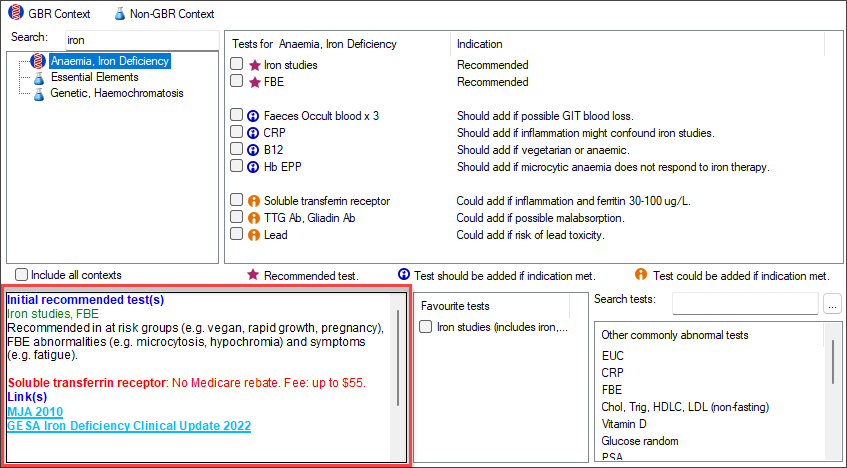This screenshot has height=468, width=847.
Task: Click the GBR Context icon
Action: pyautogui.click(x=16, y=14)
